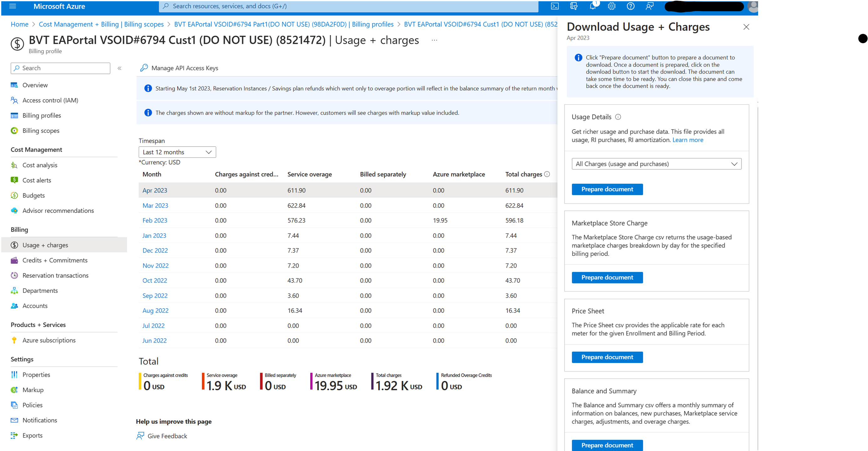Click Prepare document for Balance and Summary

[607, 445]
